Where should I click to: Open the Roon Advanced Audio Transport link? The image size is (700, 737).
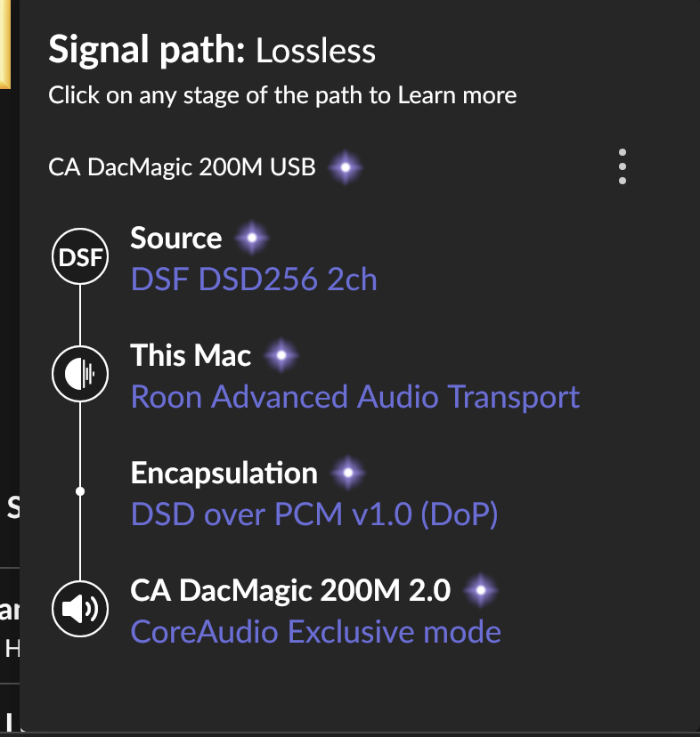click(355, 397)
